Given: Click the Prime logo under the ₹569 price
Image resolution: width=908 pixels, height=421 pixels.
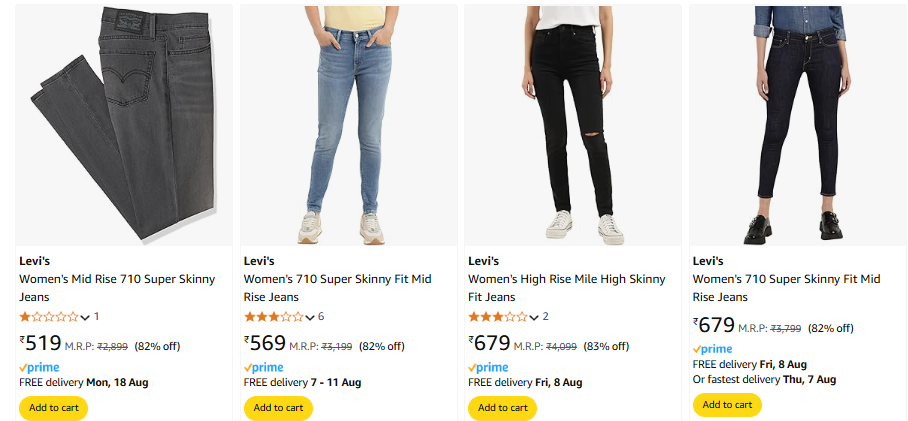Looking at the screenshot, I should point(263,368).
